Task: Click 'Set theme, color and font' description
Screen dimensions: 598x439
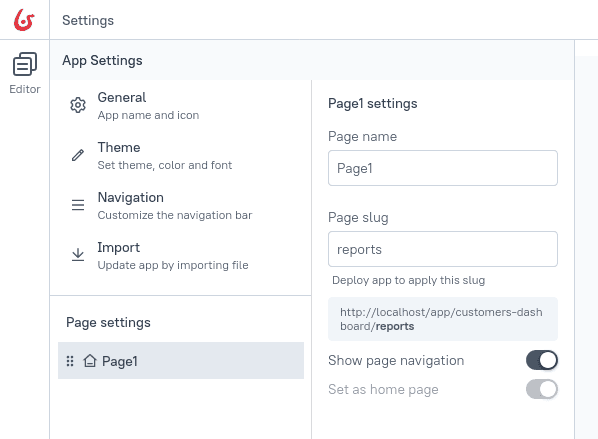Action: coord(165,165)
